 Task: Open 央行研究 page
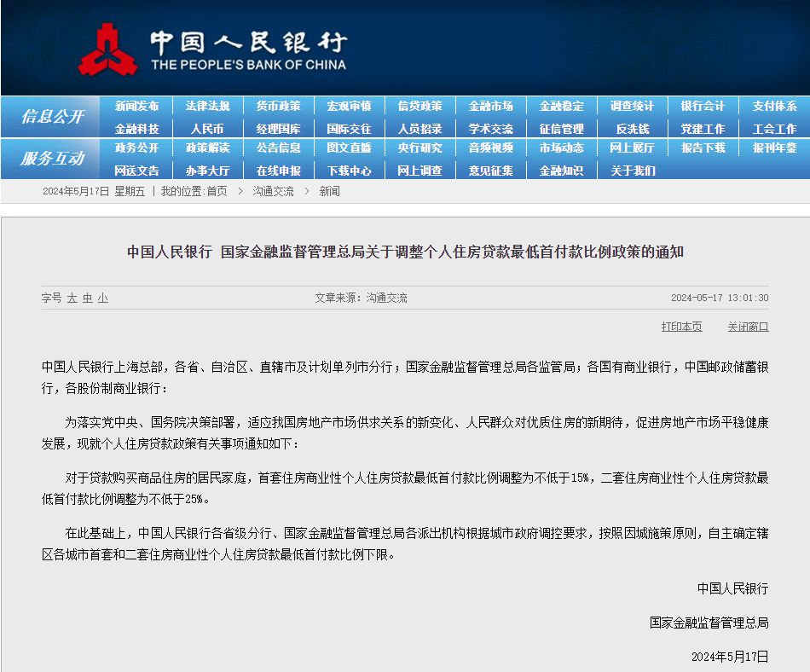420,148
